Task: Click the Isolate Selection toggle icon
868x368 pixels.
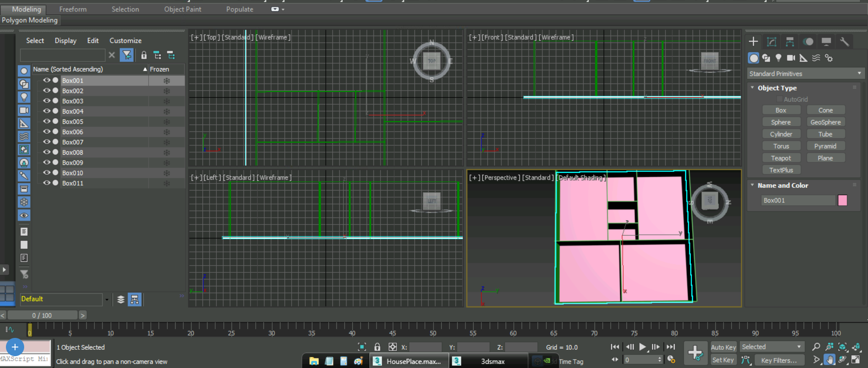Action: pos(362,347)
